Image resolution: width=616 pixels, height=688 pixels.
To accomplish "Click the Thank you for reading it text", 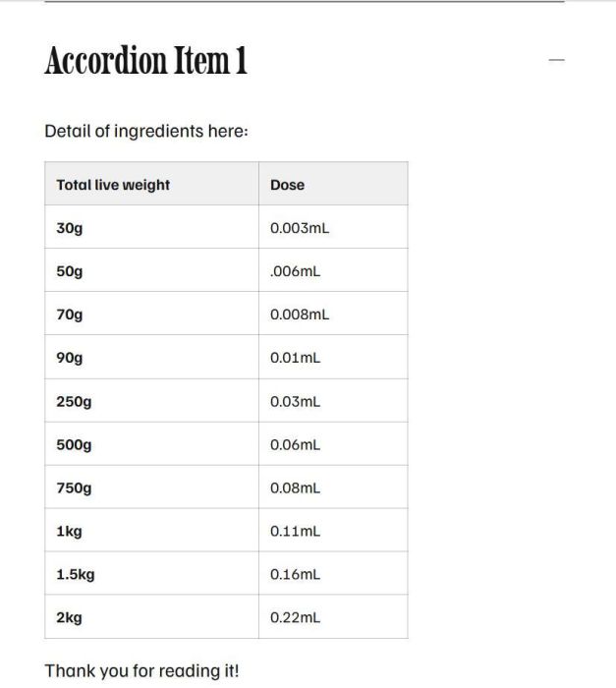I will click(x=141, y=671).
